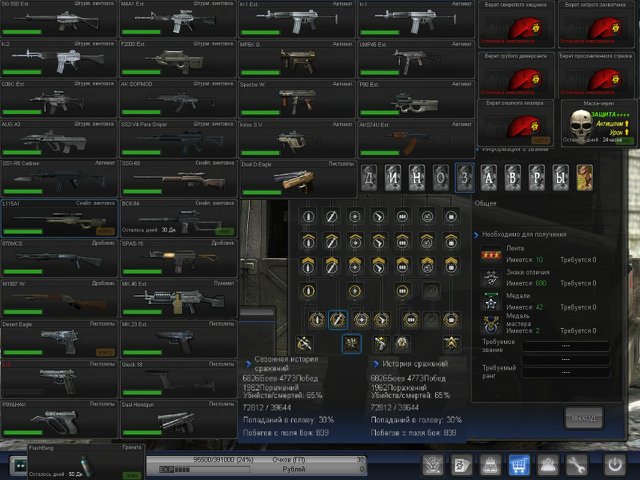Click the Требуемое звание field
The image size is (640, 480).
tap(565, 346)
